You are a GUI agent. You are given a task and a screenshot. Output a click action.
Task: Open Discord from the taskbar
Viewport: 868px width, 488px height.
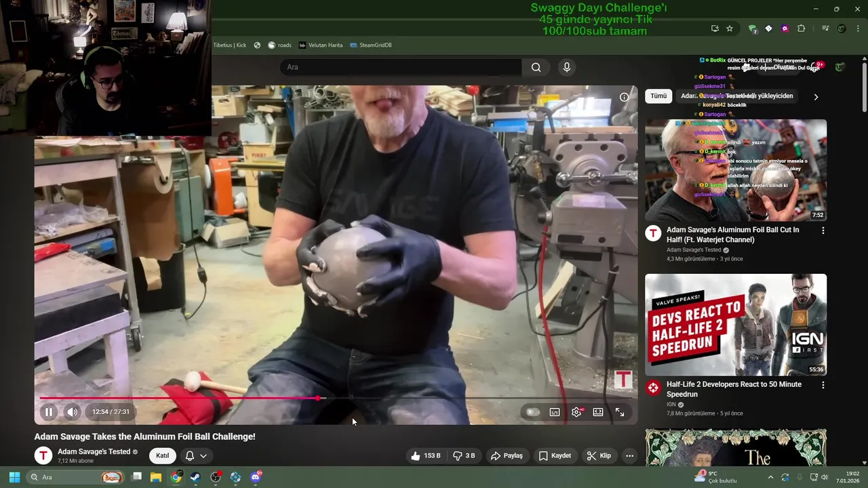[x=256, y=477]
